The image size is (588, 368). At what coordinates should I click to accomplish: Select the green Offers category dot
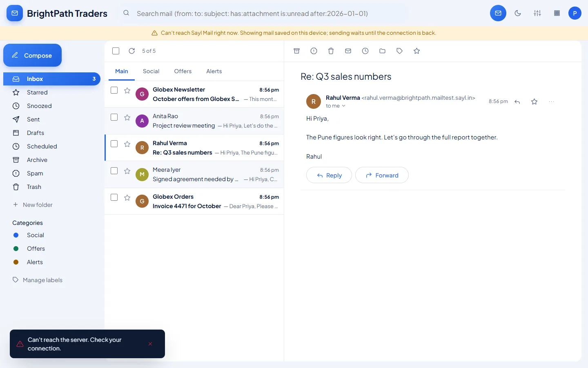16,249
